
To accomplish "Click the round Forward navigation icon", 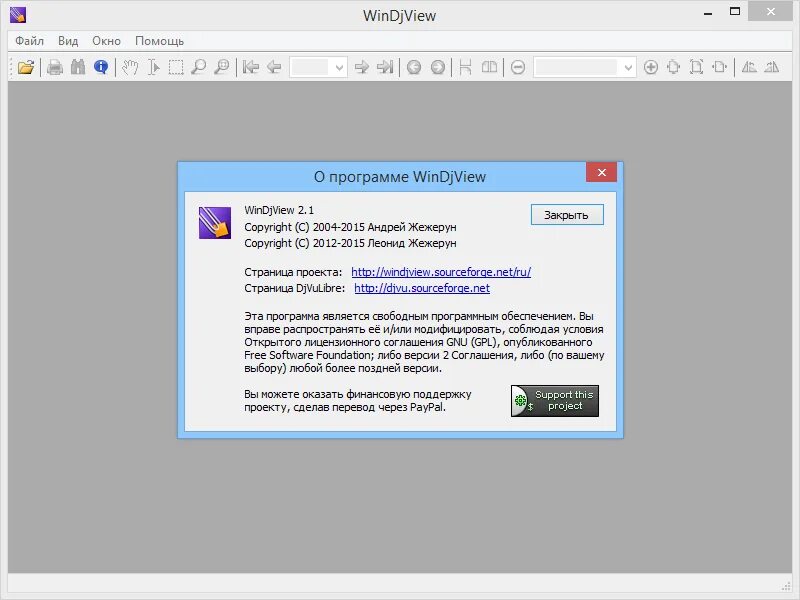I will [437, 67].
